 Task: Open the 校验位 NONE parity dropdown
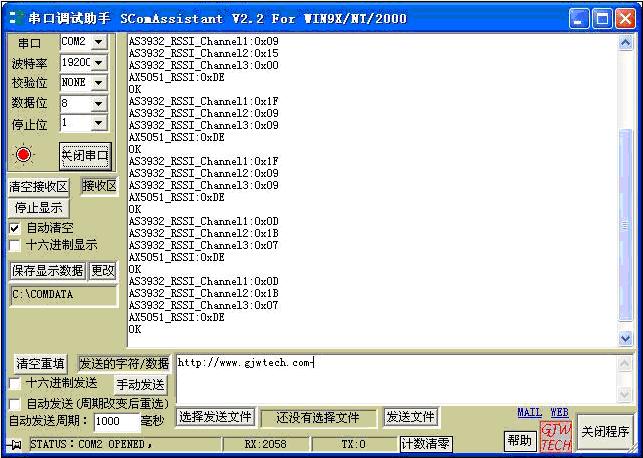coord(98,82)
